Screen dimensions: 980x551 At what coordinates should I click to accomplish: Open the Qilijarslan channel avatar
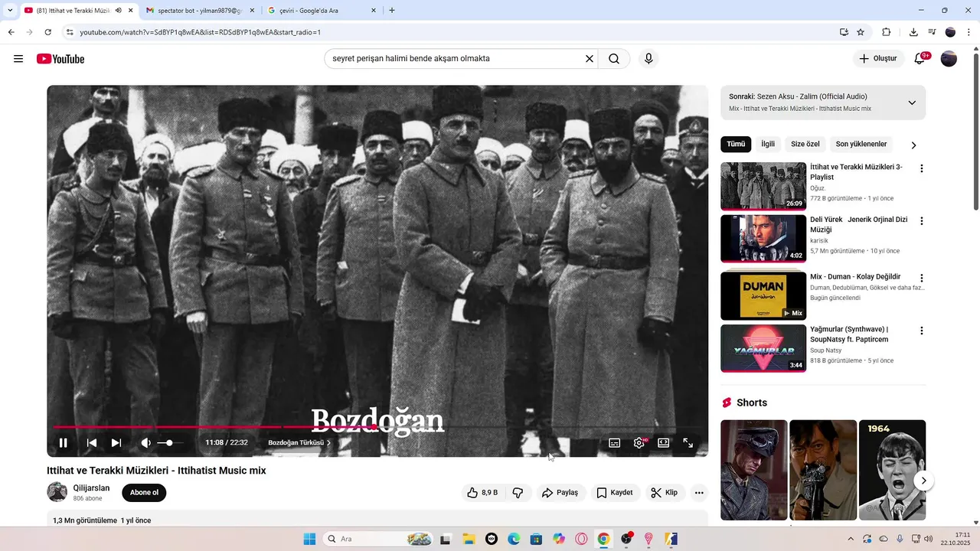coord(57,492)
